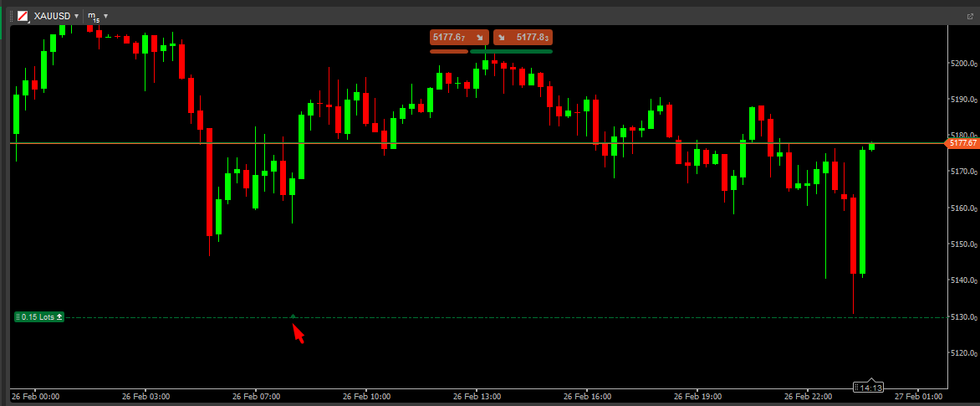Image resolution: width=980 pixels, height=406 pixels.
Task: Click the 5177.67 current price label on the price axis
Action: coord(962,143)
